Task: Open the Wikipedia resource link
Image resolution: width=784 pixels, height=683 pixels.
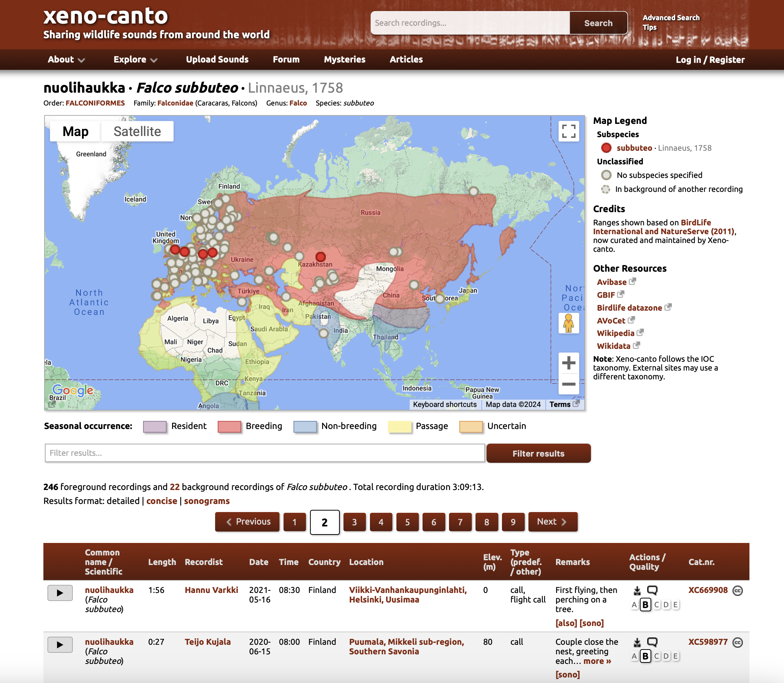Action: (620, 333)
